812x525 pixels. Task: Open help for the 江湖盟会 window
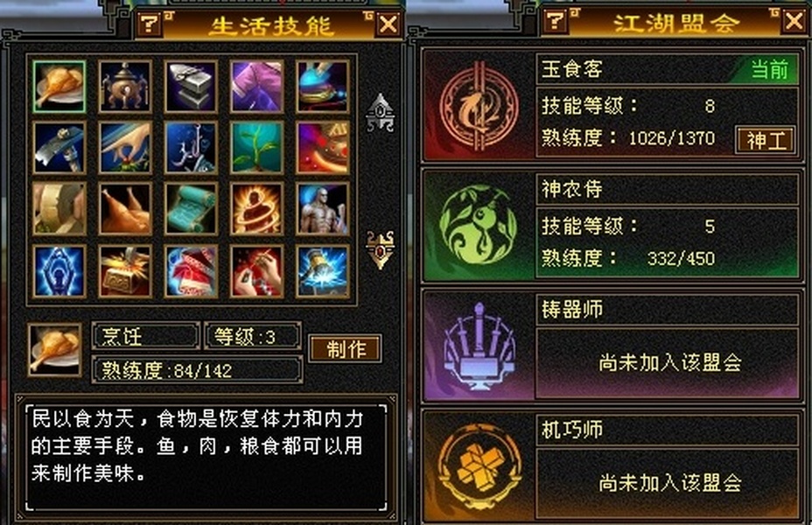(x=555, y=21)
